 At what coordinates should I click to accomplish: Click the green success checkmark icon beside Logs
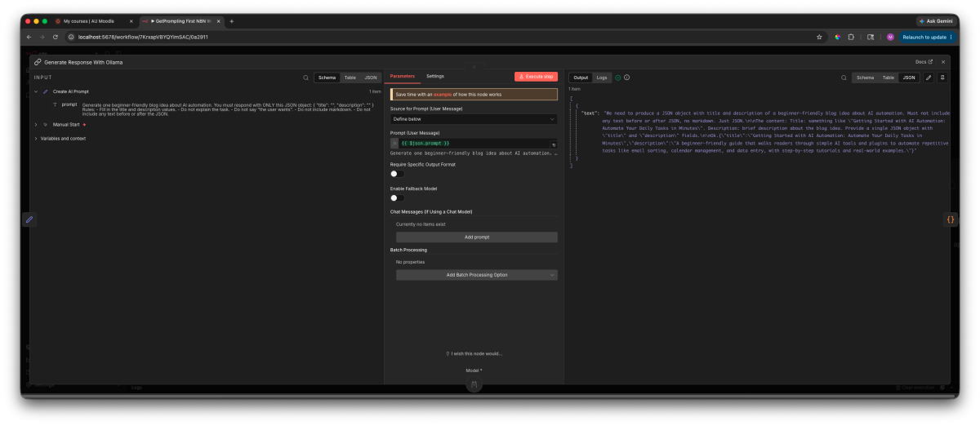click(x=617, y=78)
